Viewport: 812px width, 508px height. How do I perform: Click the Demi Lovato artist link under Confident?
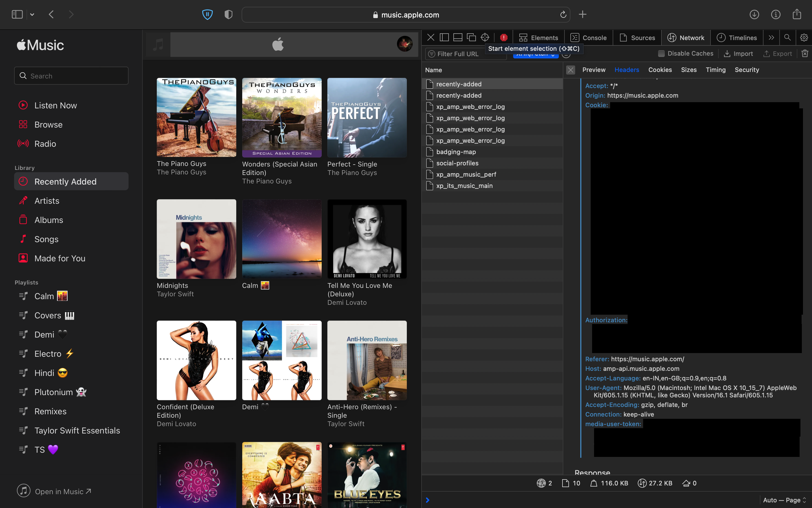click(176, 424)
